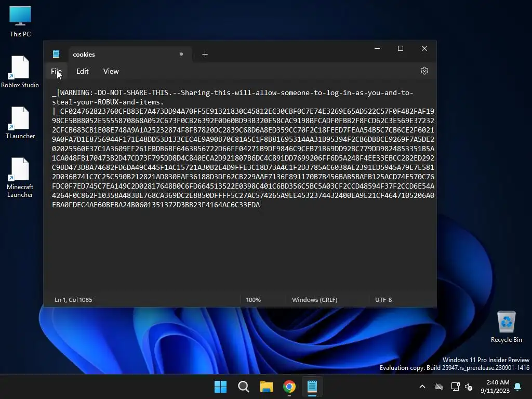
Task: Click the Ln 1, Col 1085 status entry
Action: click(x=73, y=300)
